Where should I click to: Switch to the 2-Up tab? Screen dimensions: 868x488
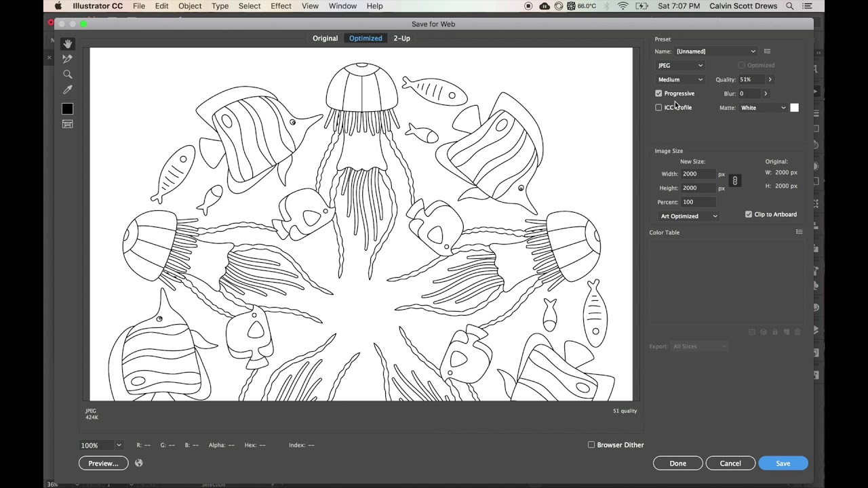tap(401, 38)
